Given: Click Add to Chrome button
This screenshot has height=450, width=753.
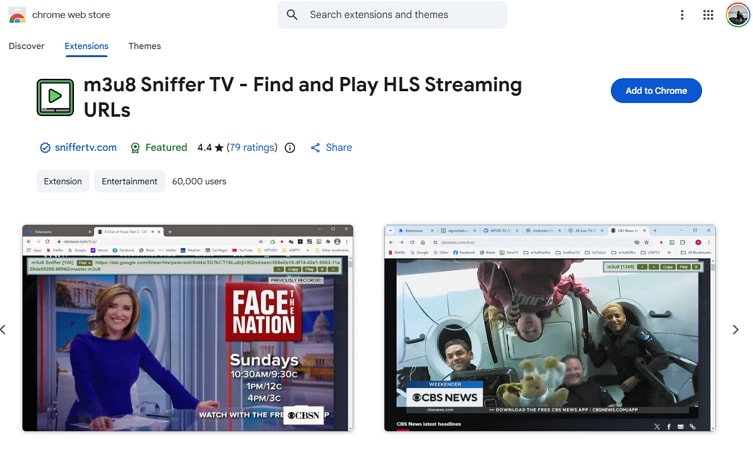Looking at the screenshot, I should coord(656,91).
